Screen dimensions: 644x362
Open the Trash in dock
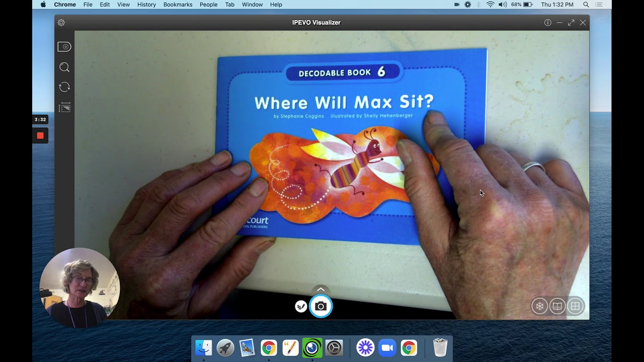pyautogui.click(x=440, y=347)
